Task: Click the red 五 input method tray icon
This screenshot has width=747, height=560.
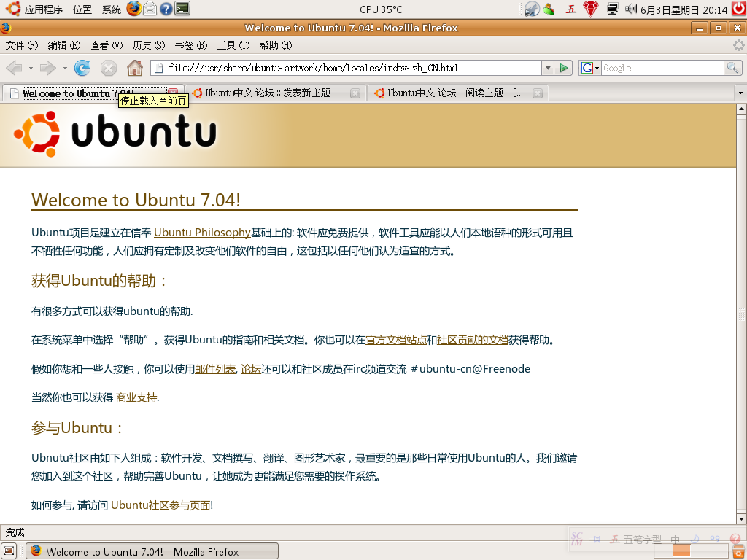Action: click(570, 9)
